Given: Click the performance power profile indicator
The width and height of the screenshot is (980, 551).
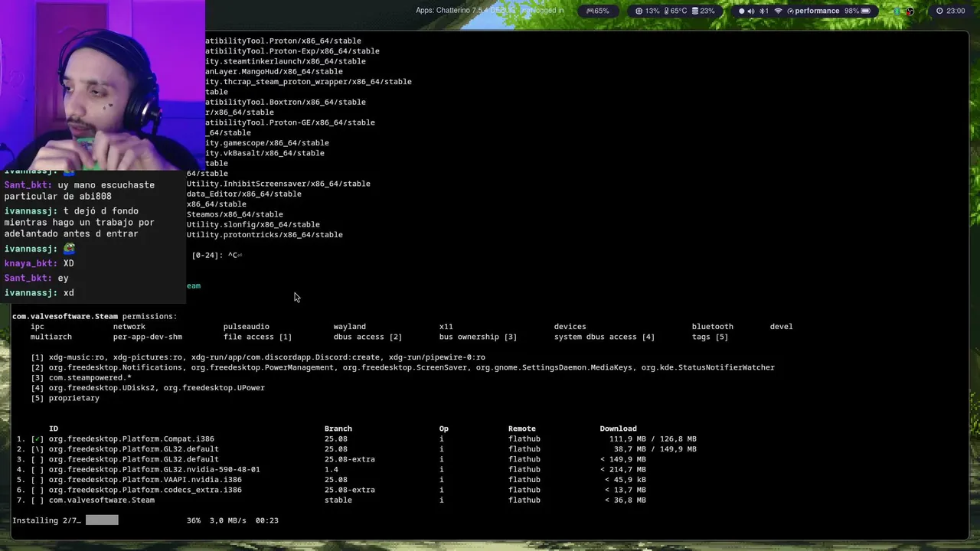Looking at the screenshot, I should (813, 11).
